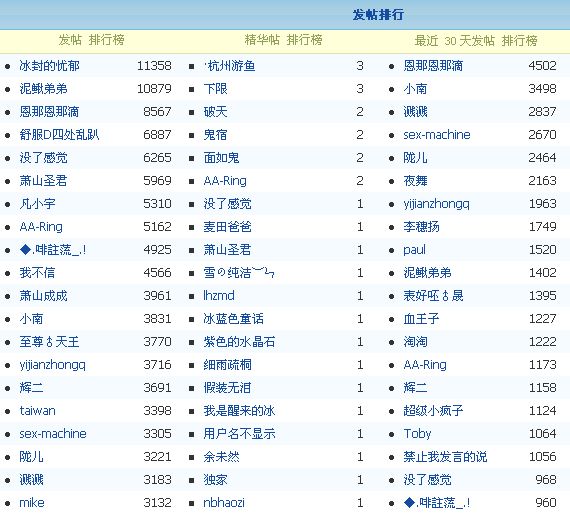This screenshot has width=570, height=515.
Task: Open 恩那恩那滴 in the 30-day ranking
Action: [433, 66]
